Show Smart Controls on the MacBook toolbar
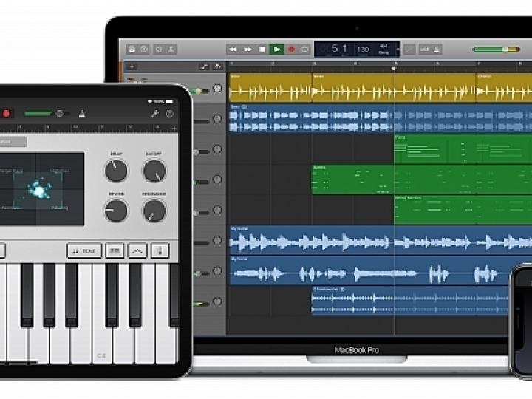The width and height of the screenshot is (532, 399). click(x=159, y=50)
